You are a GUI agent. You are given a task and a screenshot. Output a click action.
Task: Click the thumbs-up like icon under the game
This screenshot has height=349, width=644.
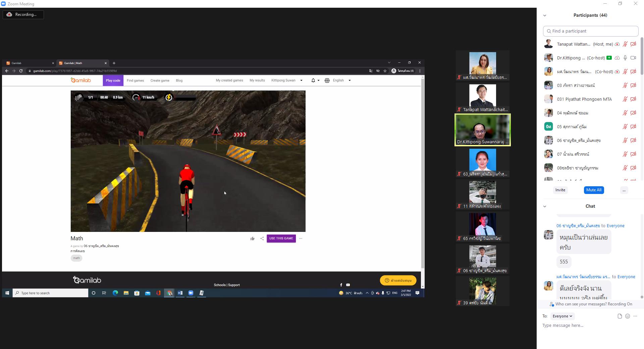(252, 239)
